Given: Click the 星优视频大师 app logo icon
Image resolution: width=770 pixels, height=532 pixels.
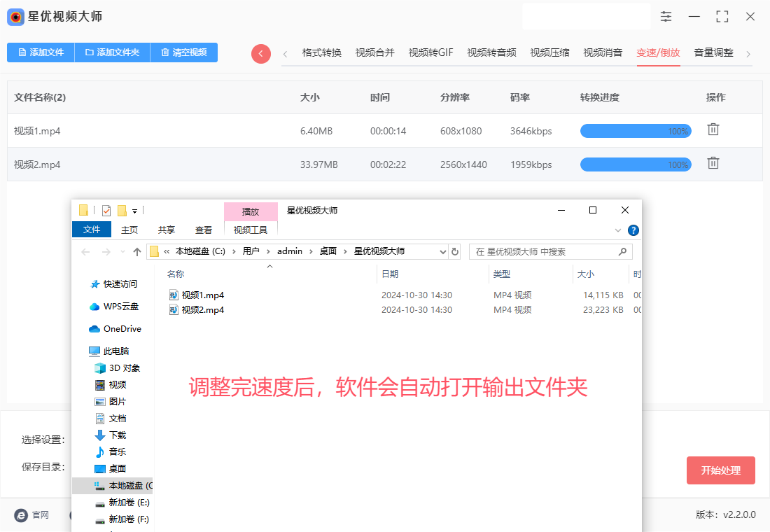Looking at the screenshot, I should pyautogui.click(x=15, y=17).
